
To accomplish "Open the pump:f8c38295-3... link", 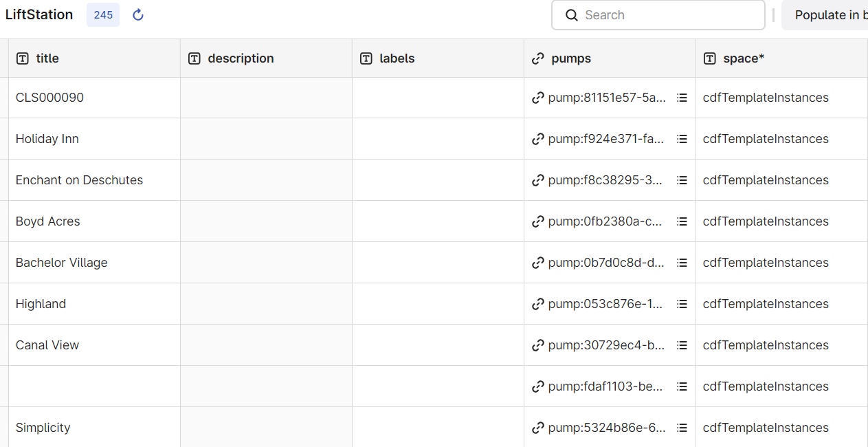I will pos(605,180).
